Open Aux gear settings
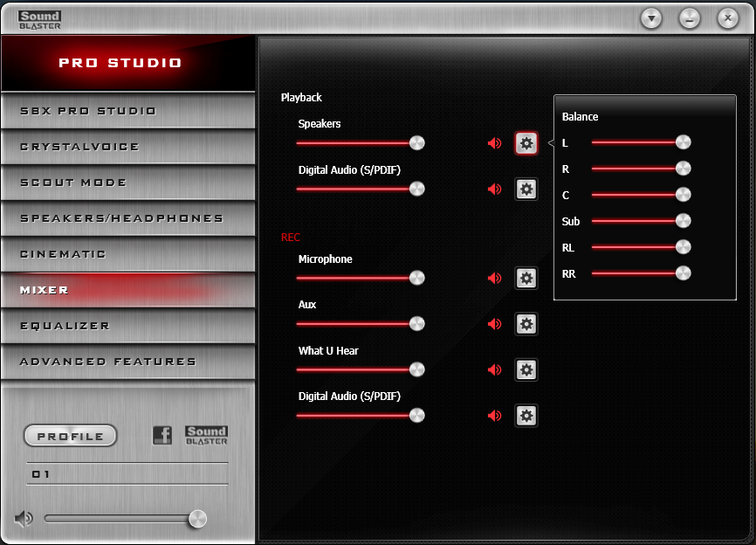This screenshot has width=756, height=545. 526,324
